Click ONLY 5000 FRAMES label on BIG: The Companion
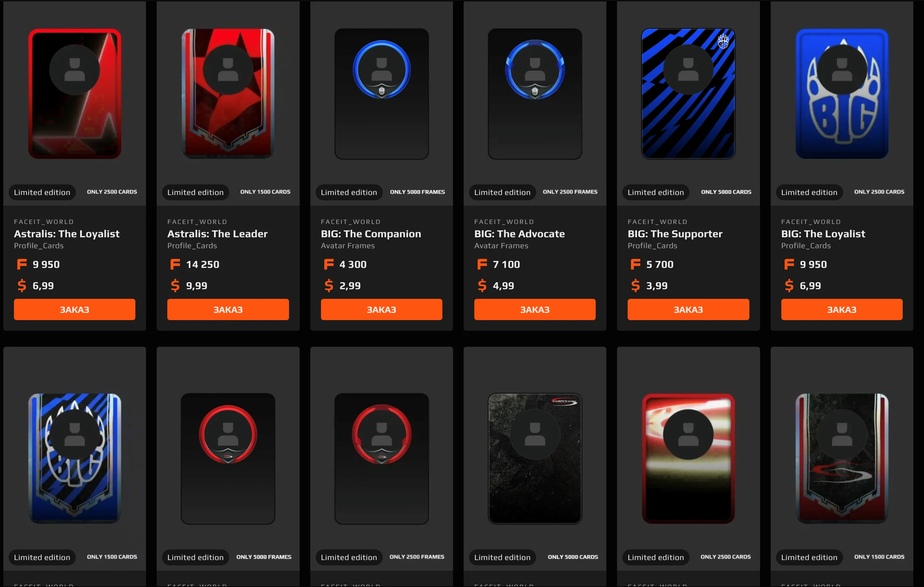The image size is (924, 587). click(417, 192)
